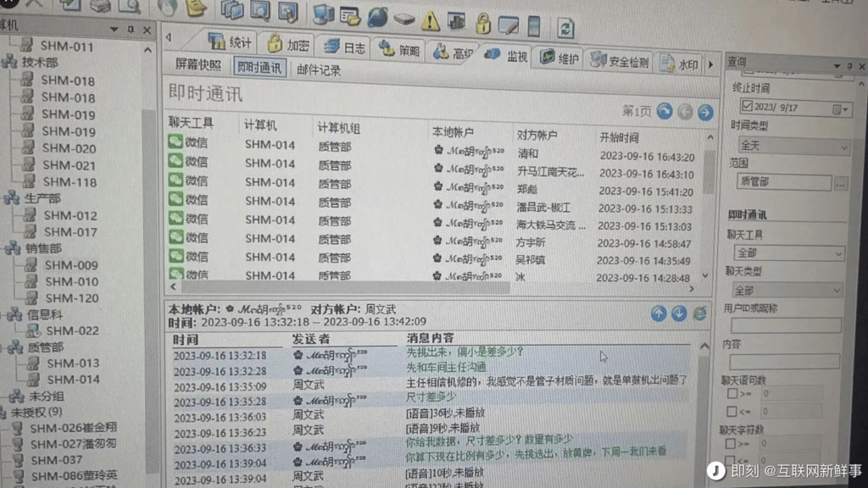The height and width of the screenshot is (488, 868).
Task: Click the globe icon in top toolbar
Action: coord(378,17)
